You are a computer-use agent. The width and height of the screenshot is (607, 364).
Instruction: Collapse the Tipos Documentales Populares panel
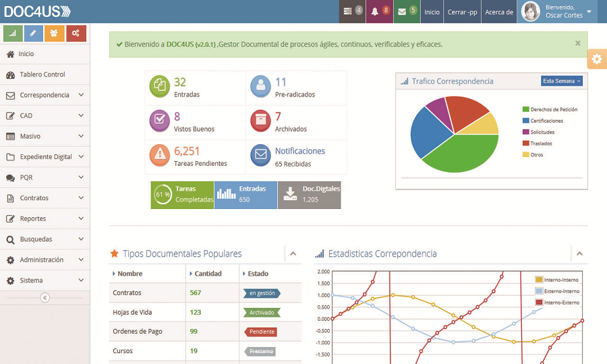click(293, 254)
